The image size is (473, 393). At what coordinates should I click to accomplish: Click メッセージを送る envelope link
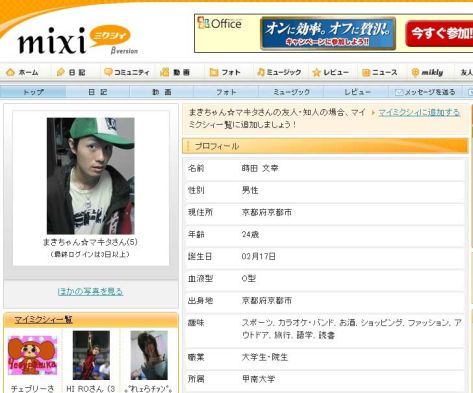[x=425, y=92]
